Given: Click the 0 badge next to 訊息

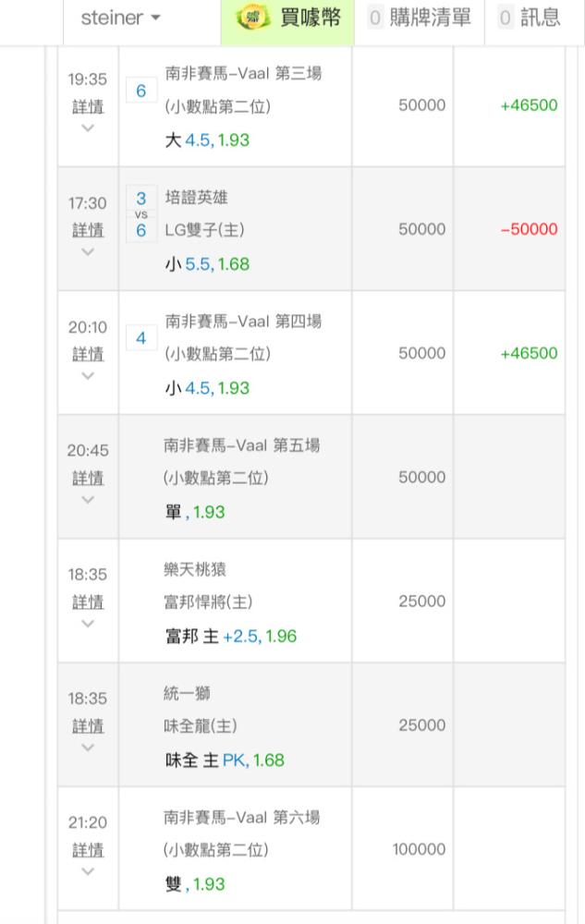Looking at the screenshot, I should coord(505,18).
